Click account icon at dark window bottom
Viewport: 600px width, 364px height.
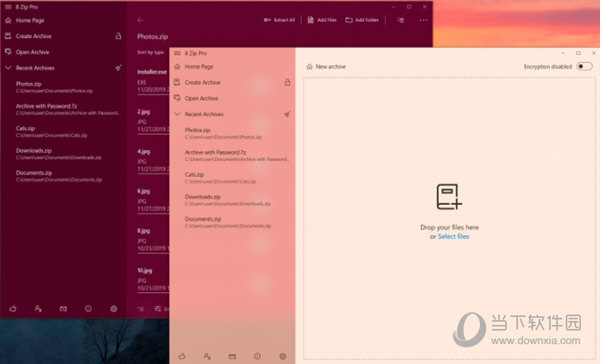point(38,309)
